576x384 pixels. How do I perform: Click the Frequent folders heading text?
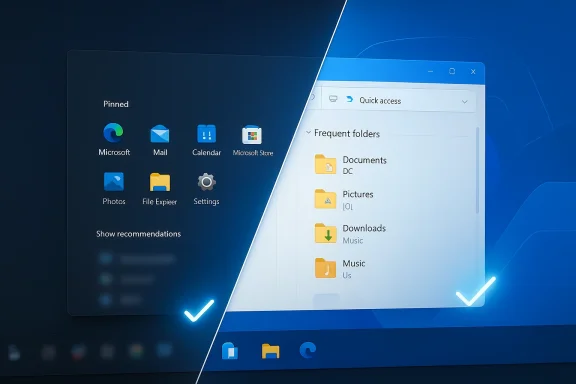347,133
